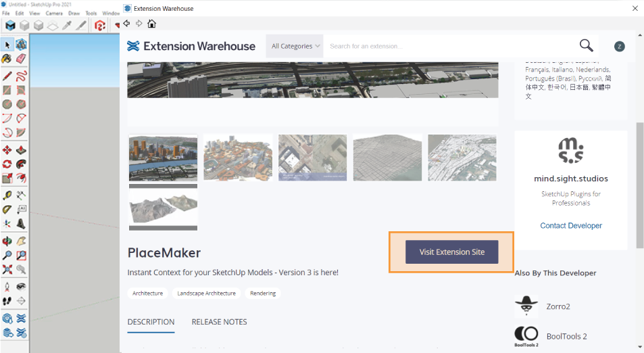Open the Tools menu
The height and width of the screenshot is (353, 644).
pyautogui.click(x=91, y=13)
